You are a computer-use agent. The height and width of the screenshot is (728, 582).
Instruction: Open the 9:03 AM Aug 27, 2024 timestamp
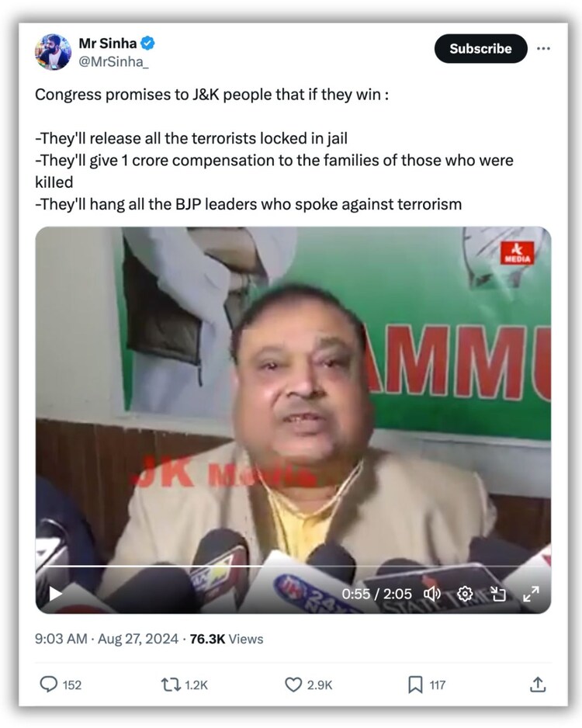(x=106, y=639)
